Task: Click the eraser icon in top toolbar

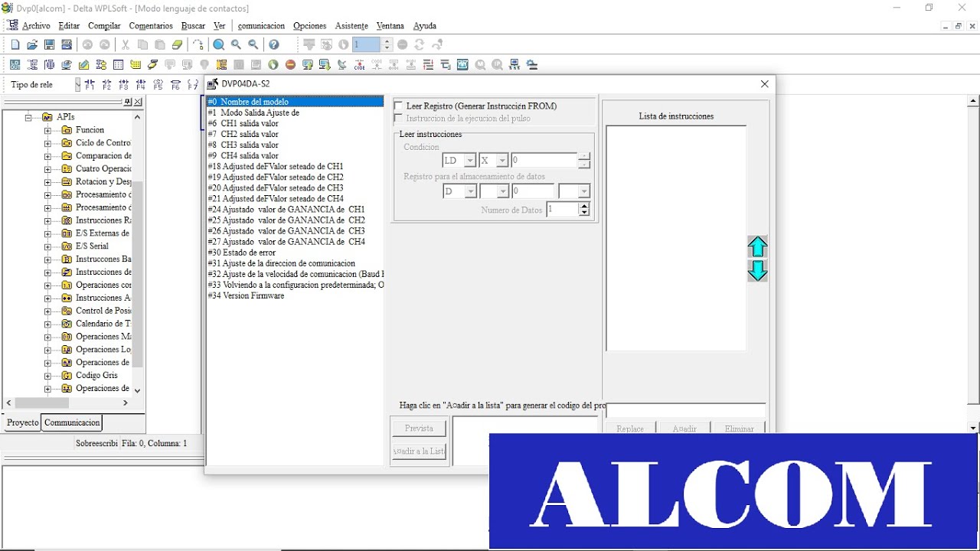Action: 177,45
